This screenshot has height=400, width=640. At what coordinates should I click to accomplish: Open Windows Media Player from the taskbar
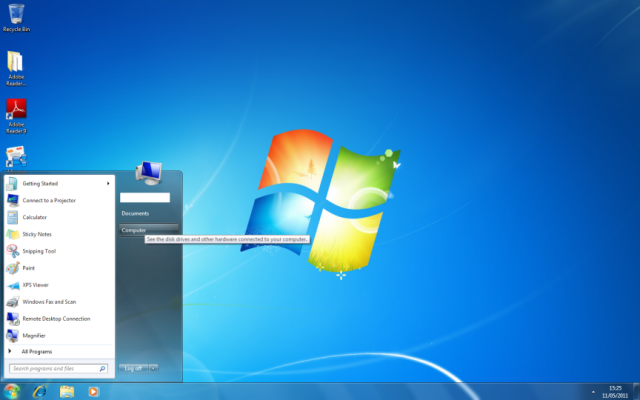pyautogui.click(x=93, y=392)
